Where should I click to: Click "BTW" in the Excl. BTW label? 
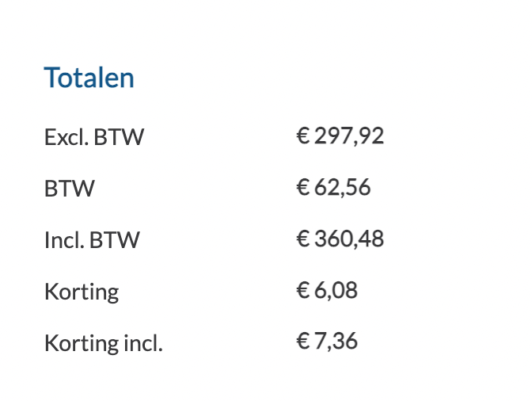[x=119, y=137]
